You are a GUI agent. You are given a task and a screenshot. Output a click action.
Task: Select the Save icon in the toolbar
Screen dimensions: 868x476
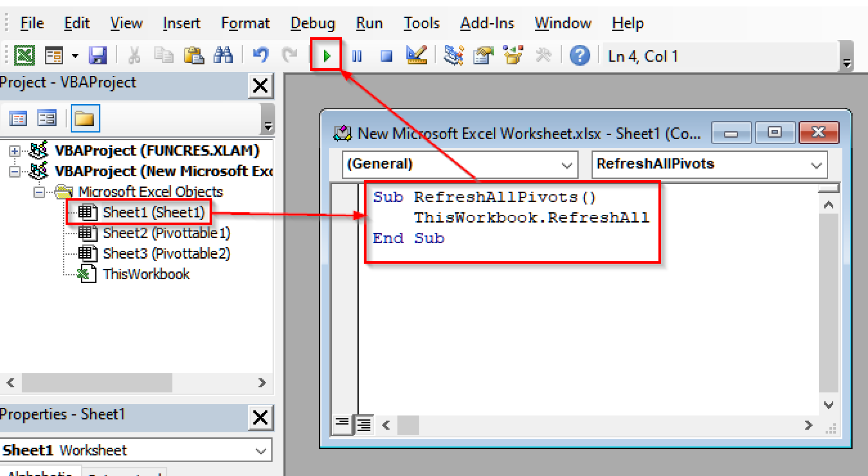click(x=97, y=55)
